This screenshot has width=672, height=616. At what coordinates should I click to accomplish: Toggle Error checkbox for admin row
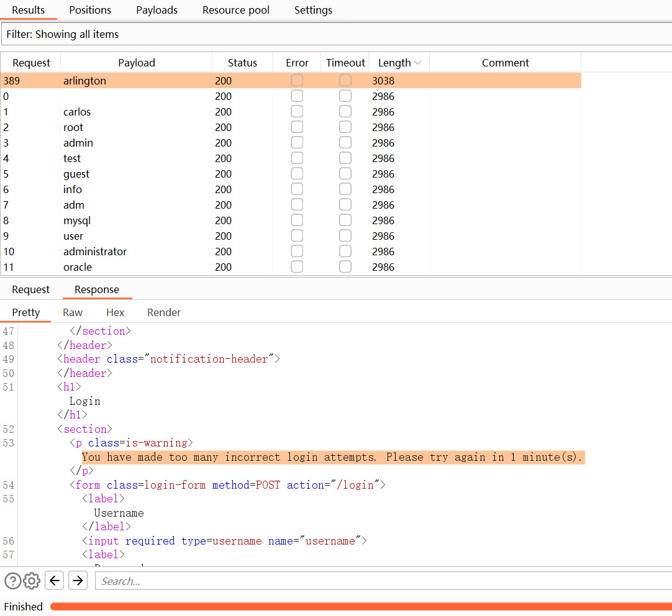pos(297,143)
